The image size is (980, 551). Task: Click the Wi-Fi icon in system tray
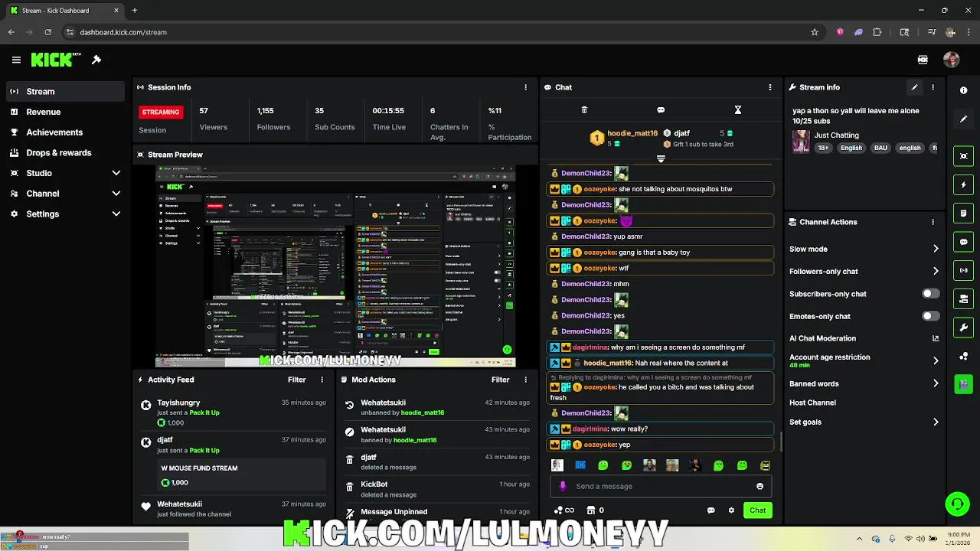coord(908,539)
